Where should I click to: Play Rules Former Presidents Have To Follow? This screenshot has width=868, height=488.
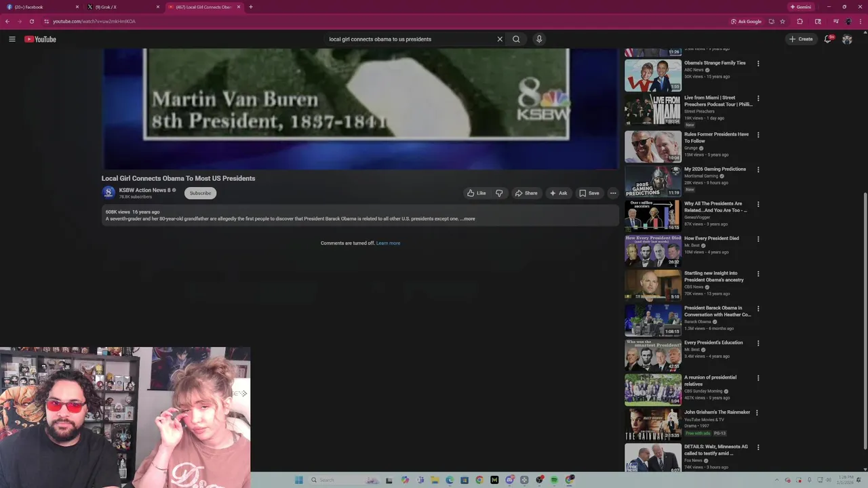pyautogui.click(x=716, y=138)
